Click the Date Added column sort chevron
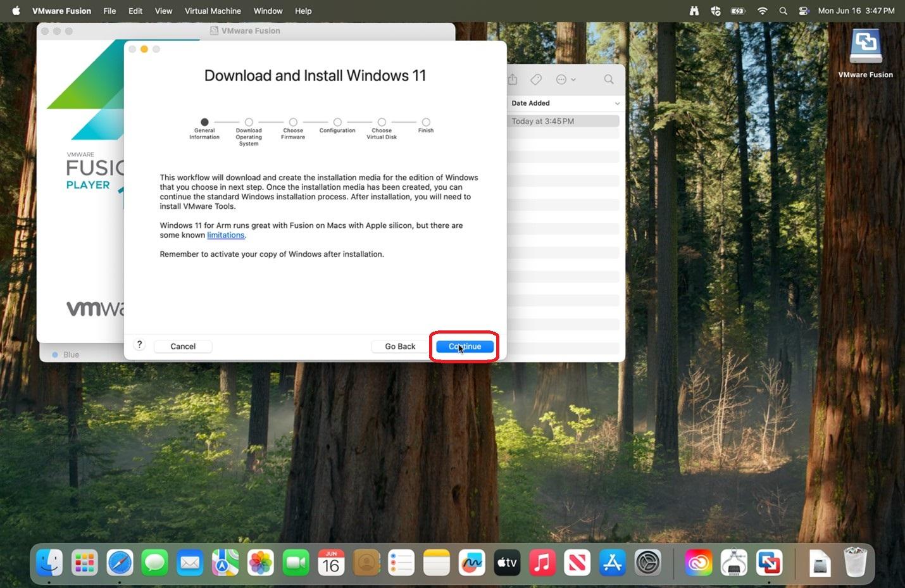 [617, 103]
